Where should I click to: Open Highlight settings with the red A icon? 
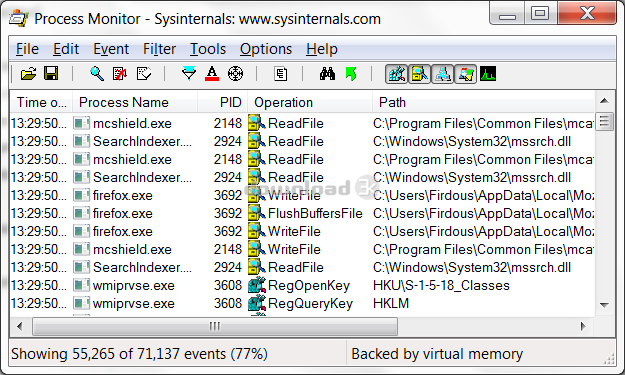(x=212, y=74)
